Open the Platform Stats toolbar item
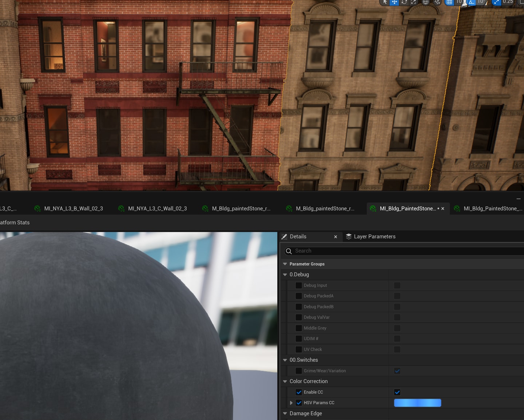The image size is (524, 420). (x=15, y=223)
